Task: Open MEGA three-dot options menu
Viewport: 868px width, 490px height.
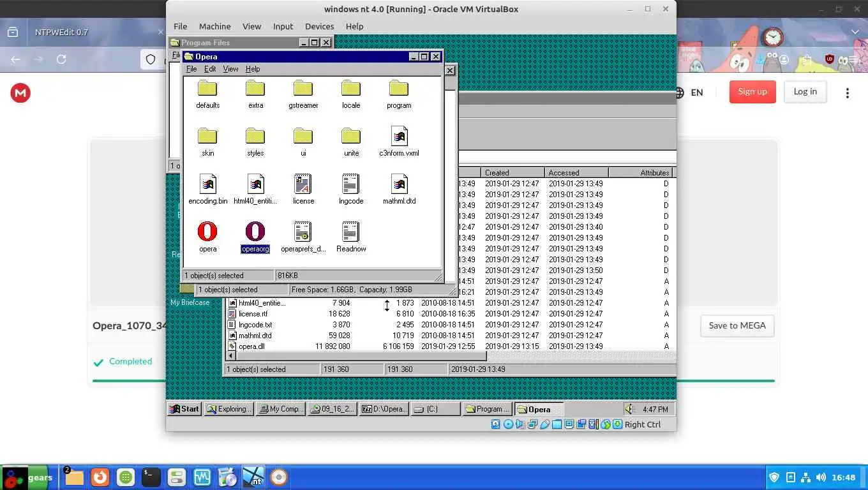Action: [848, 93]
